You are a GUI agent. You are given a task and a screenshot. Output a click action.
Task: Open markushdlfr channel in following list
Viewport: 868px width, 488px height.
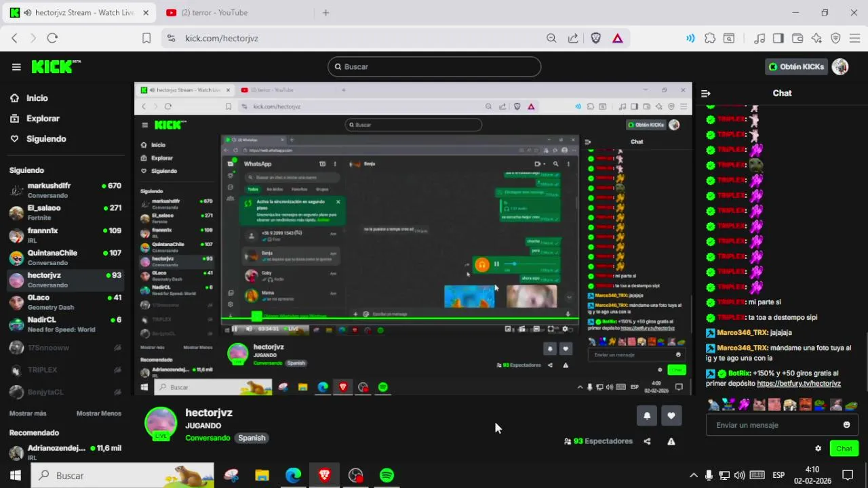[x=65, y=190]
